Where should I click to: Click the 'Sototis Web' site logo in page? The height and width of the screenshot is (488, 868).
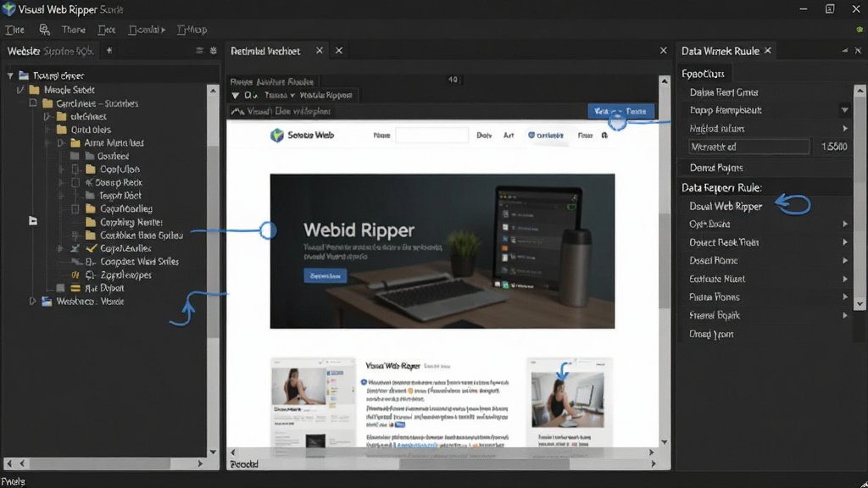tap(277, 135)
